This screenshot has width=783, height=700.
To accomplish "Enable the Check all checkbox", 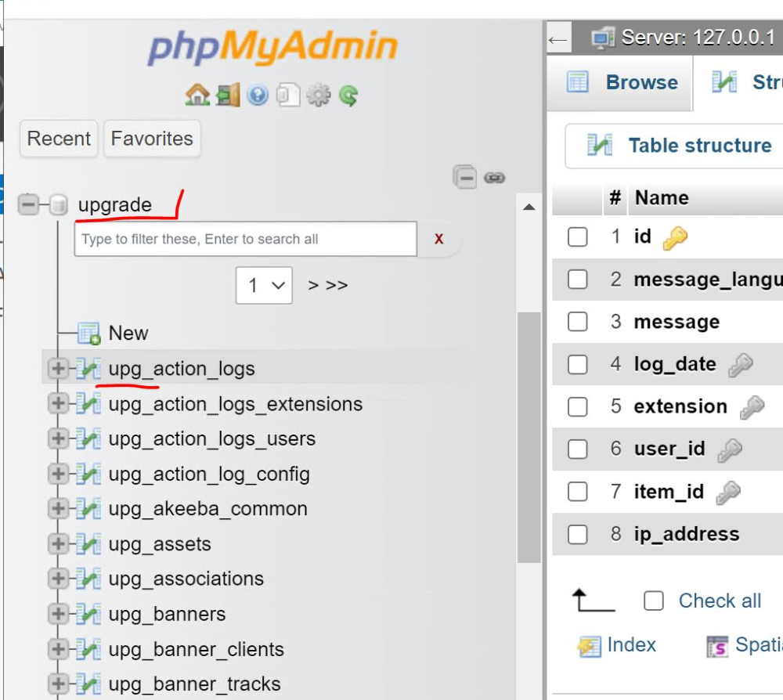I will [x=653, y=601].
